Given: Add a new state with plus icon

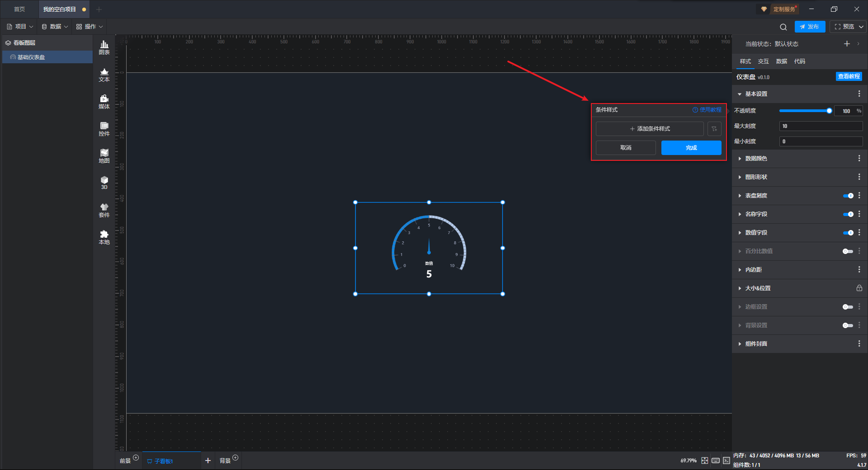Looking at the screenshot, I should click(847, 44).
